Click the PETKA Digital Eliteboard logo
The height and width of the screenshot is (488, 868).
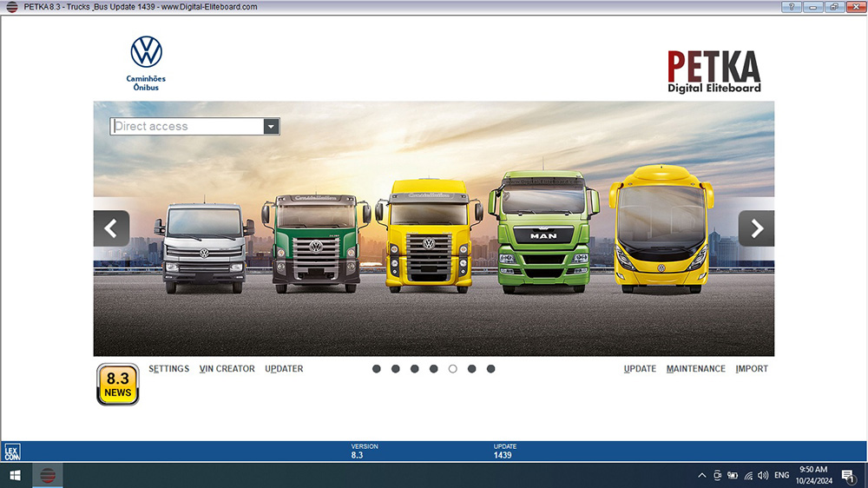coord(714,71)
